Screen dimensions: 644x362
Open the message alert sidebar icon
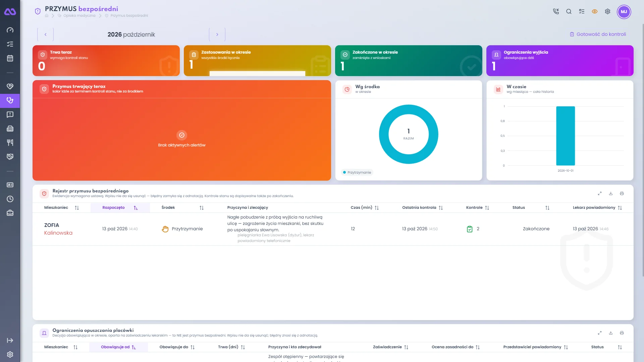coord(10,115)
